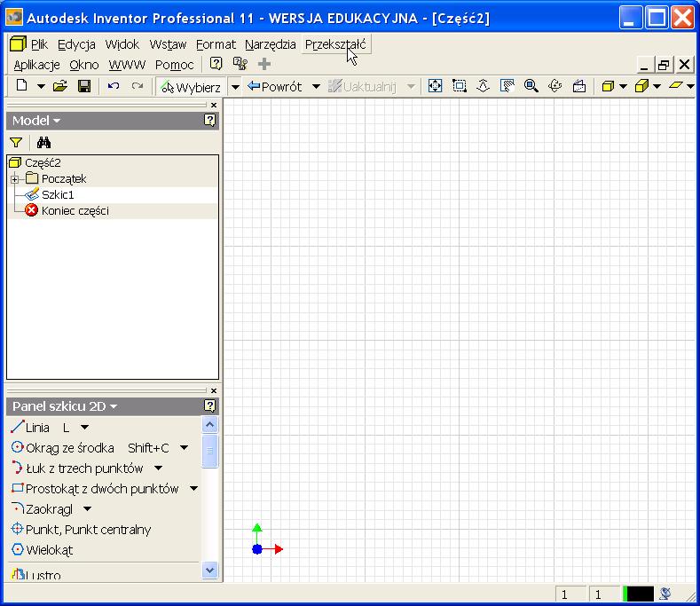Image resolution: width=700 pixels, height=606 pixels.
Task: Click the yellow shadow plane icon
Action: [x=676, y=85]
